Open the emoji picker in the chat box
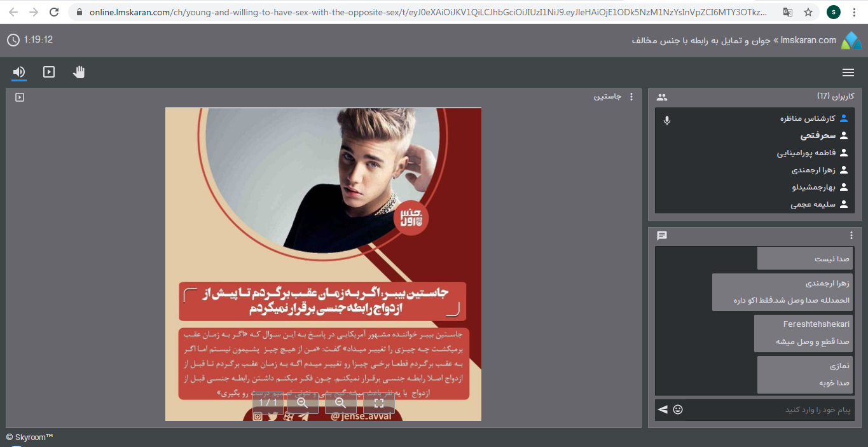 point(678,409)
